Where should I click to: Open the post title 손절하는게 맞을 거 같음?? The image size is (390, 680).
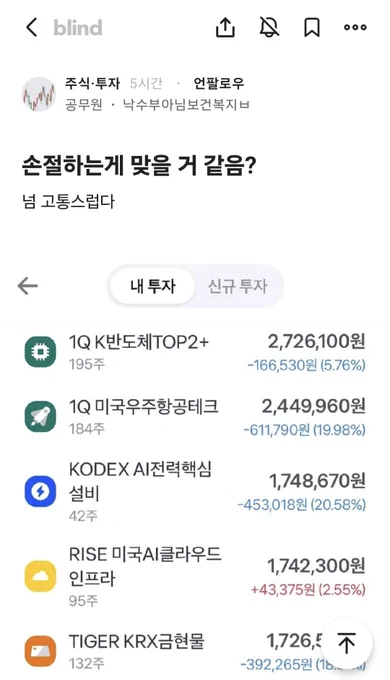click(x=139, y=165)
